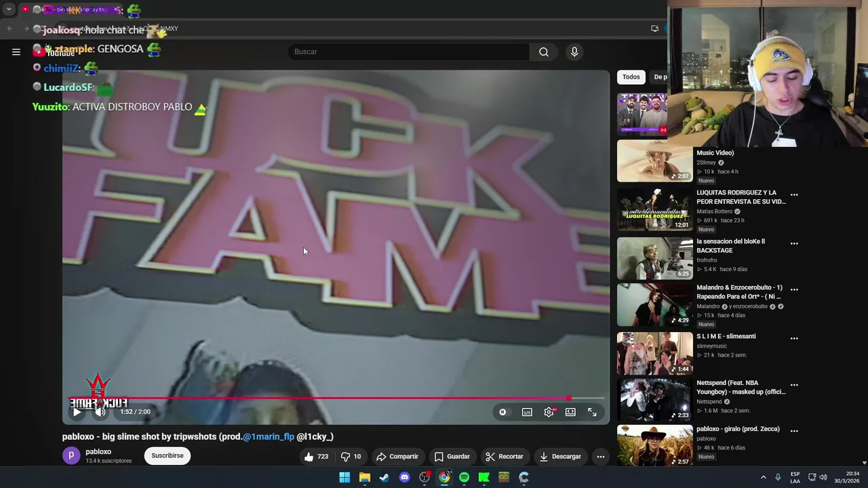This screenshot has width=868, height=488.
Task: Open la sensacion del bloKe BACKSTAGE title
Action: pyautogui.click(x=730, y=246)
